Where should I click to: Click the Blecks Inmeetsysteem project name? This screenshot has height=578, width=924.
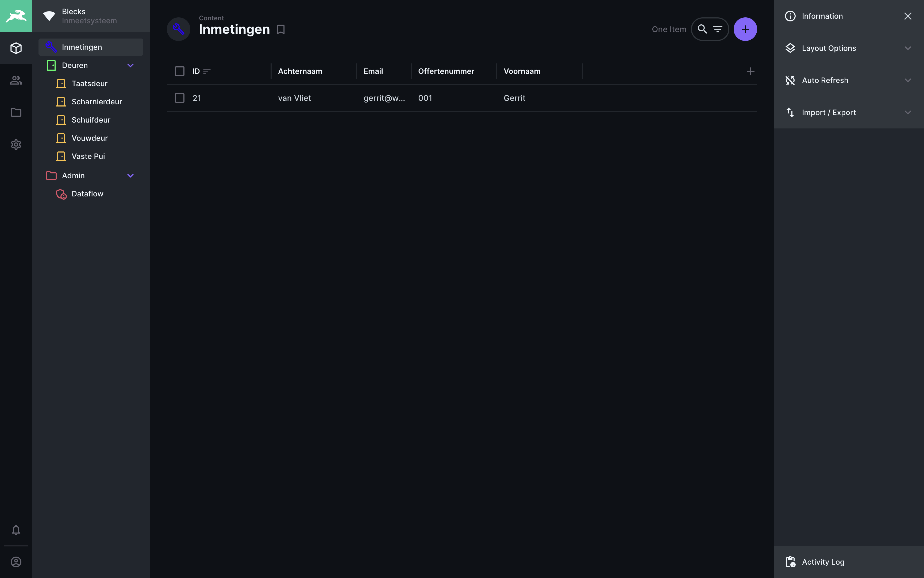pos(89,16)
